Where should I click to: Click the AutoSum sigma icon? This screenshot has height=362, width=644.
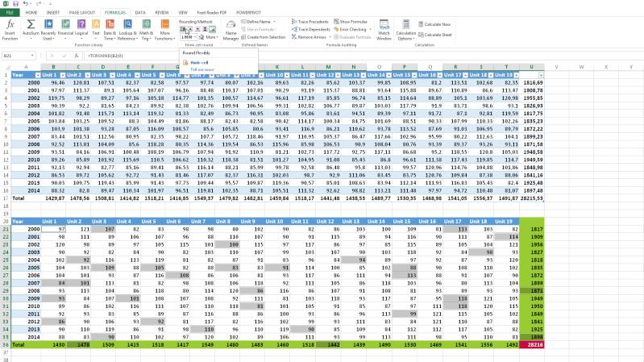[31, 25]
